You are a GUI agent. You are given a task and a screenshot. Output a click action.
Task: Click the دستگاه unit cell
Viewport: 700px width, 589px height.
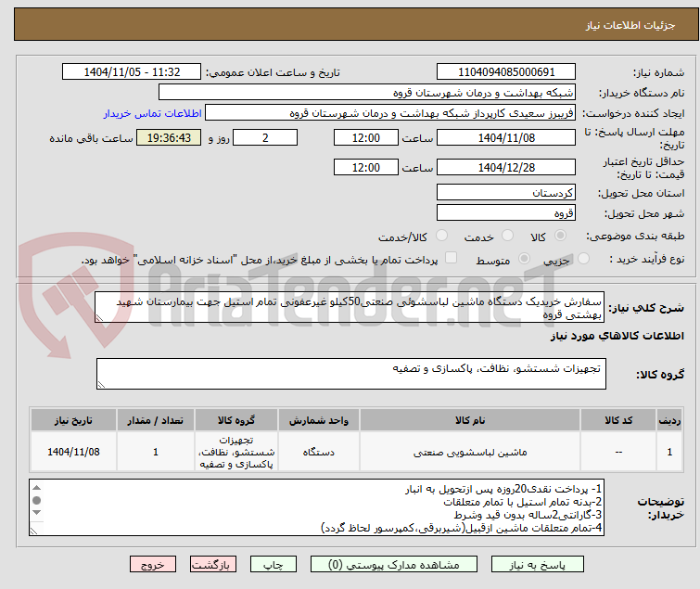pos(318,452)
